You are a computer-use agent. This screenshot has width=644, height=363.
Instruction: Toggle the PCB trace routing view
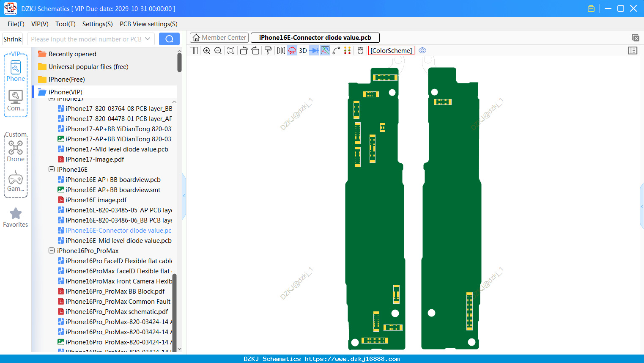[x=325, y=51]
